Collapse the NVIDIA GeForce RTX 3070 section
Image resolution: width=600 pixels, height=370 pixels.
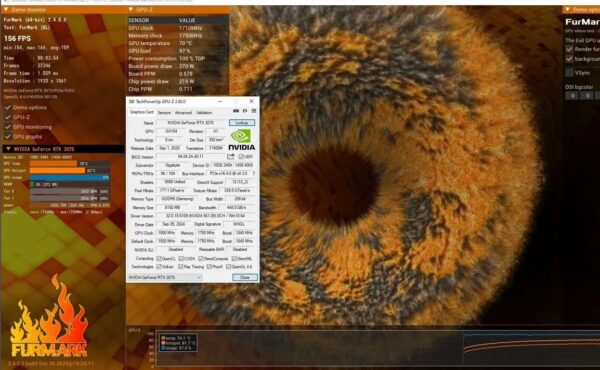(x=8, y=149)
